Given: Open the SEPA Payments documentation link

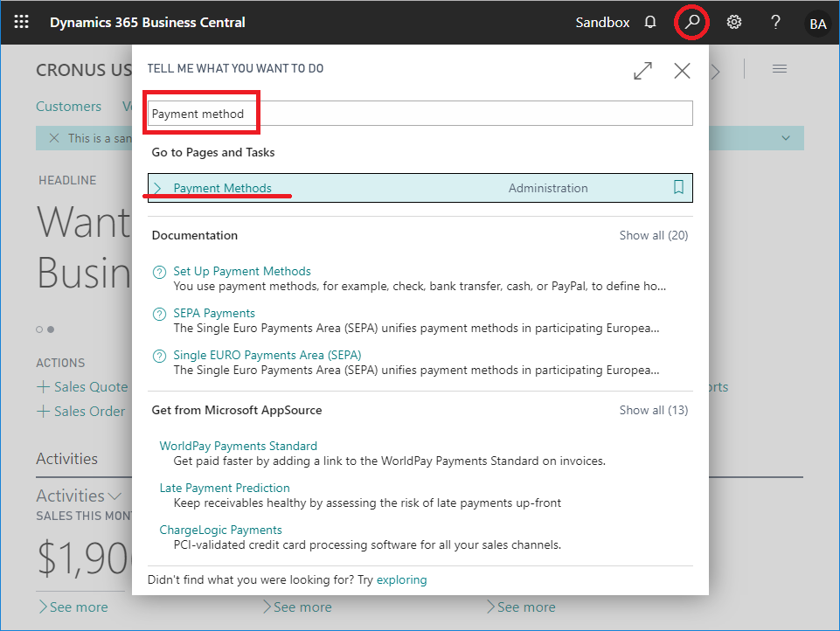Looking at the screenshot, I should [x=214, y=313].
